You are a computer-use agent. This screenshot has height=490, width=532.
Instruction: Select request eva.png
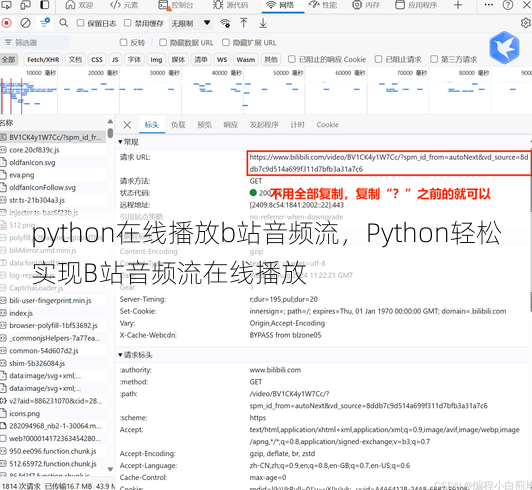[53, 175]
